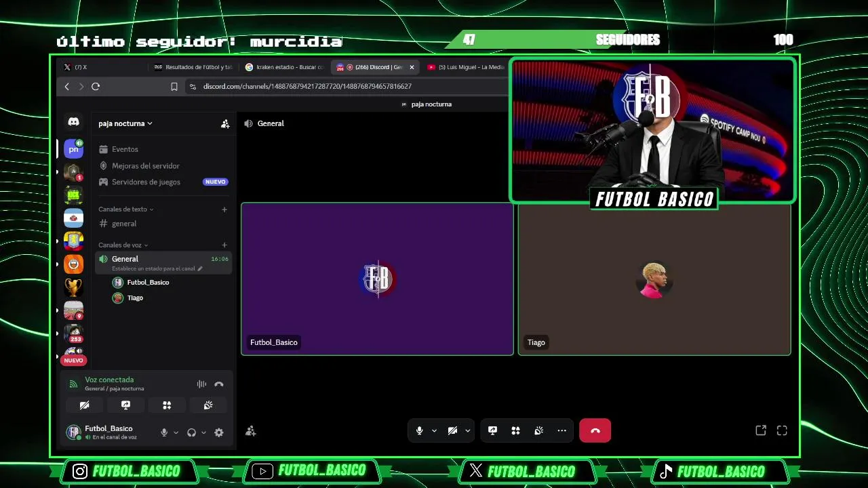The height and width of the screenshot is (488, 868).
Task: Collapse Canales de voz category
Action: (x=123, y=245)
